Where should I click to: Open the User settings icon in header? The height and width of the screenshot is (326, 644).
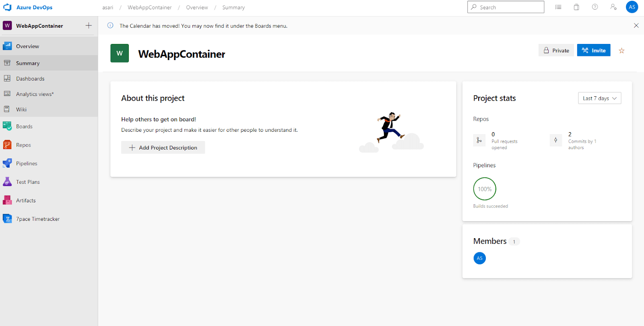[613, 7]
